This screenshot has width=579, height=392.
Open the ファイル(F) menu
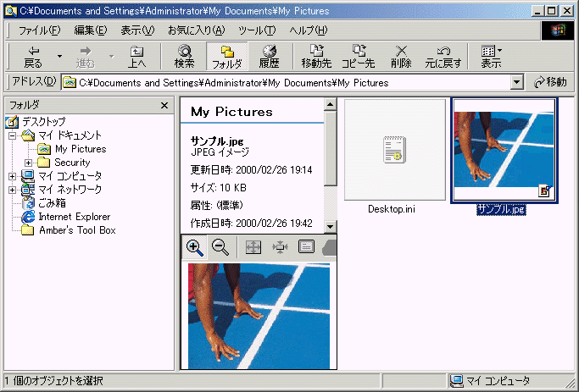40,30
